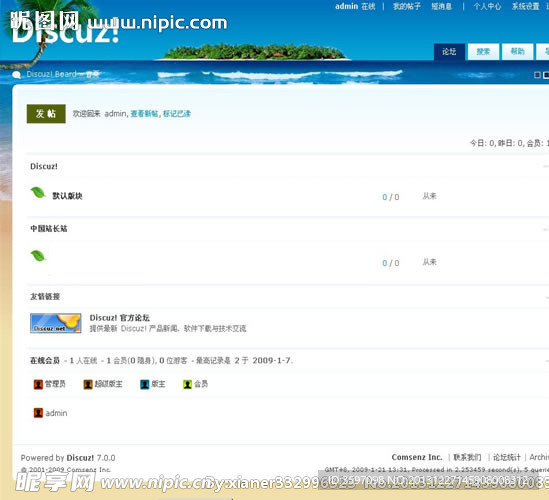Viewport: 549px width, 500px height.
Task: Click the green 会员 group icon
Action: coord(187,384)
